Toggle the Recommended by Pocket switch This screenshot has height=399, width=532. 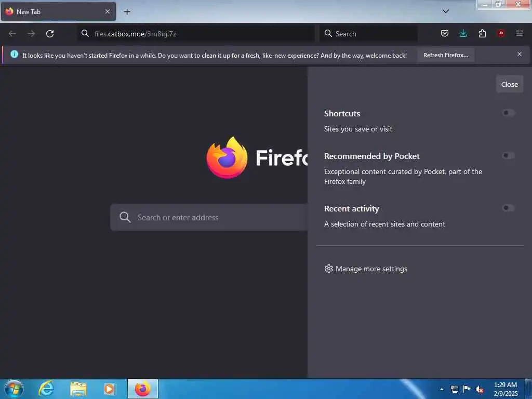tap(508, 155)
